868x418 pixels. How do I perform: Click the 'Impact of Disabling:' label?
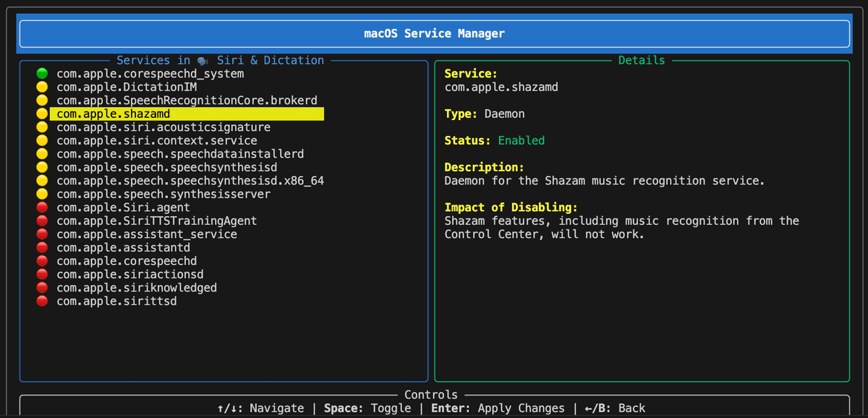coord(511,208)
